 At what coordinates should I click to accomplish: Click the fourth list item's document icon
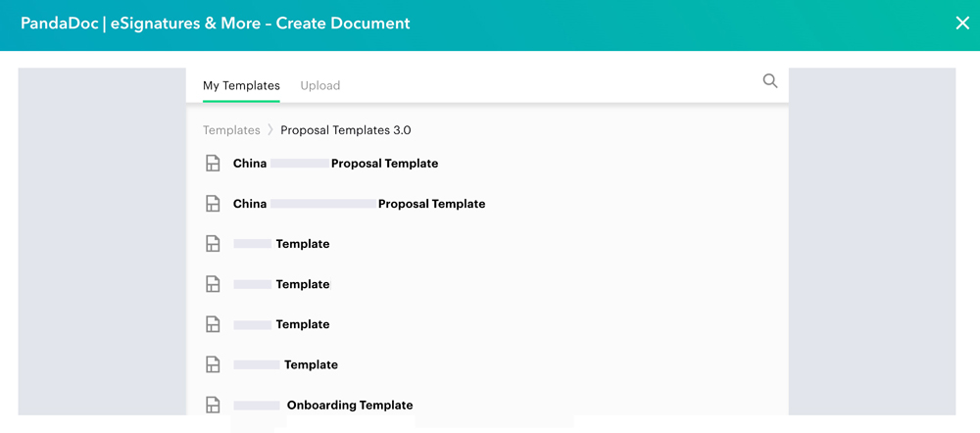pyautogui.click(x=213, y=284)
